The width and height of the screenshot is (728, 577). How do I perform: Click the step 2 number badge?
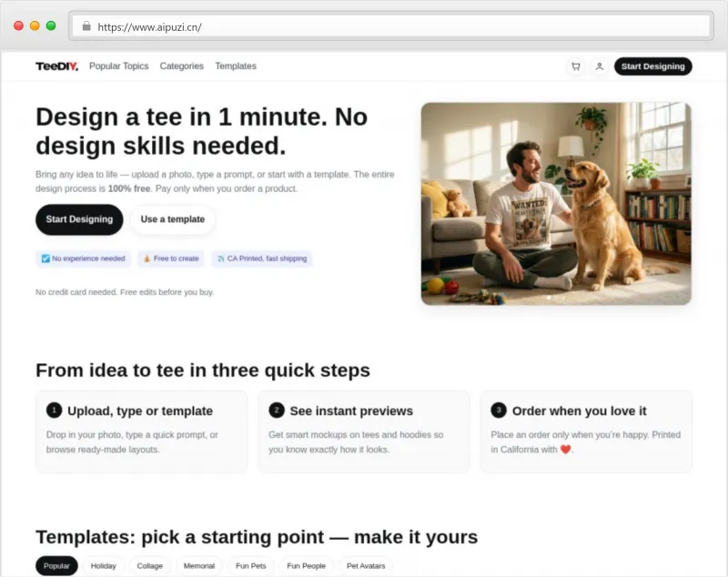[276, 410]
